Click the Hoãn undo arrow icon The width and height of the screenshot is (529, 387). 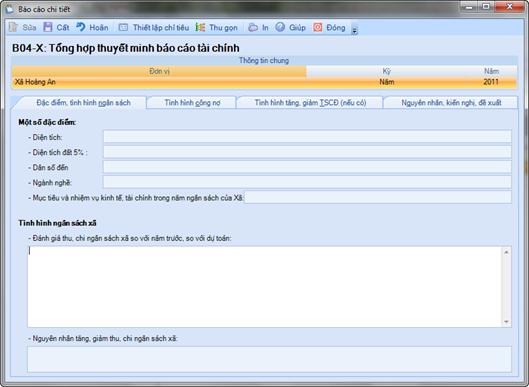(81, 27)
